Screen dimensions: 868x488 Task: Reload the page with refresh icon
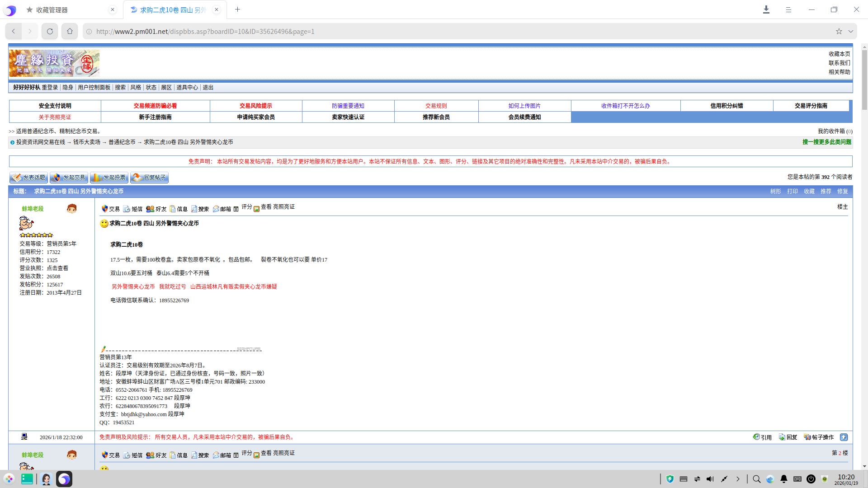(50, 32)
